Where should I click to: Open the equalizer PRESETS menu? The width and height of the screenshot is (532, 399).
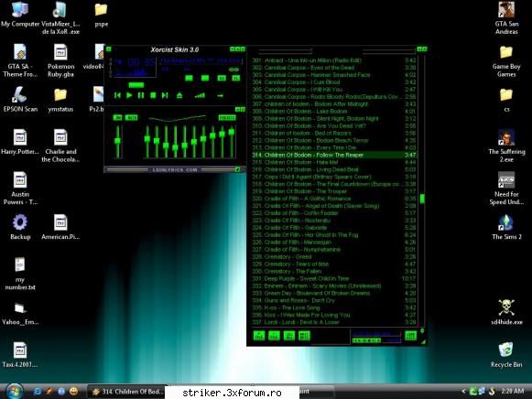(x=227, y=118)
